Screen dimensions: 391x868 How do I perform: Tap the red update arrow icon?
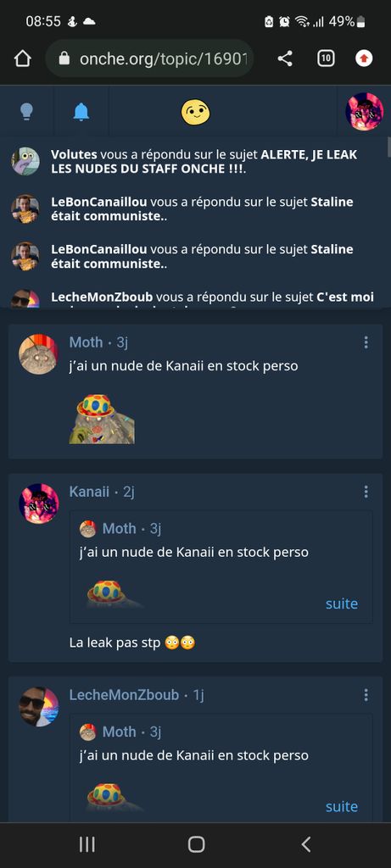click(x=364, y=58)
